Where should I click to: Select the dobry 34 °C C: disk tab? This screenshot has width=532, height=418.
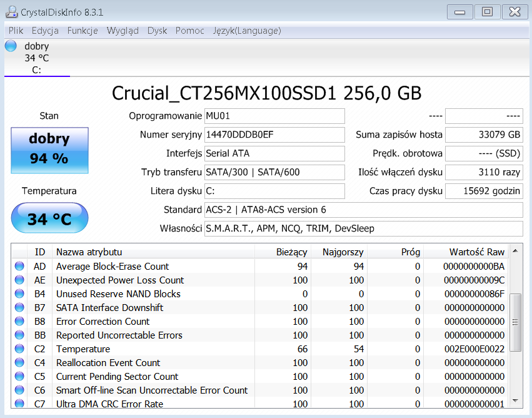pyautogui.click(x=37, y=58)
